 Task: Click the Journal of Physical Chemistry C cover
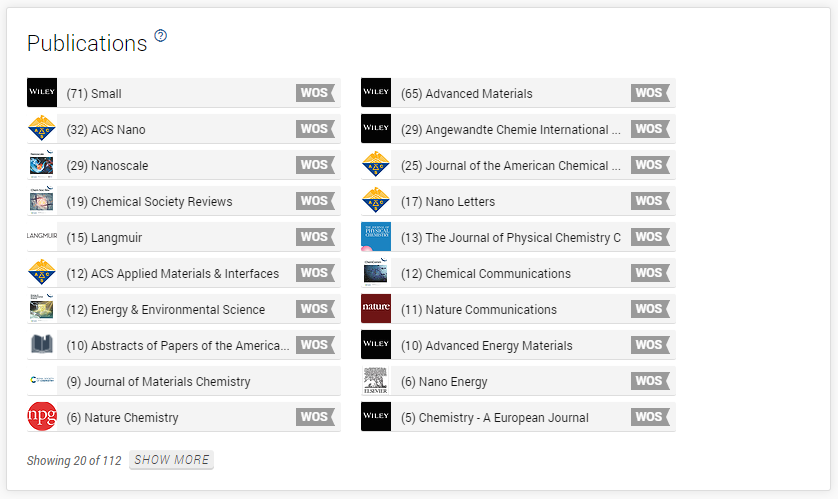pyautogui.click(x=376, y=237)
